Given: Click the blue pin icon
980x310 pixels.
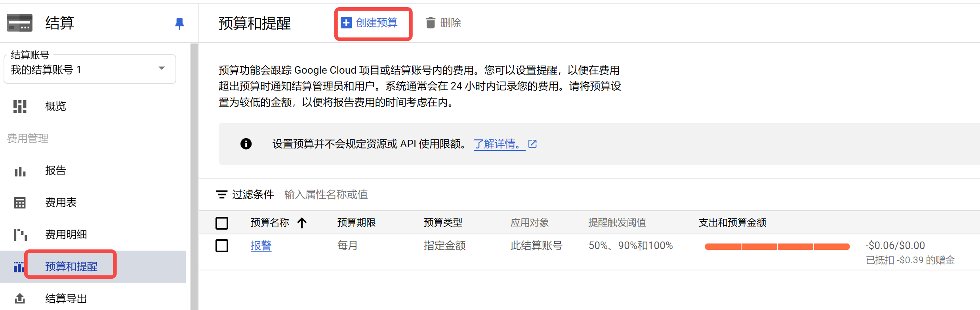Looking at the screenshot, I should pos(179,23).
